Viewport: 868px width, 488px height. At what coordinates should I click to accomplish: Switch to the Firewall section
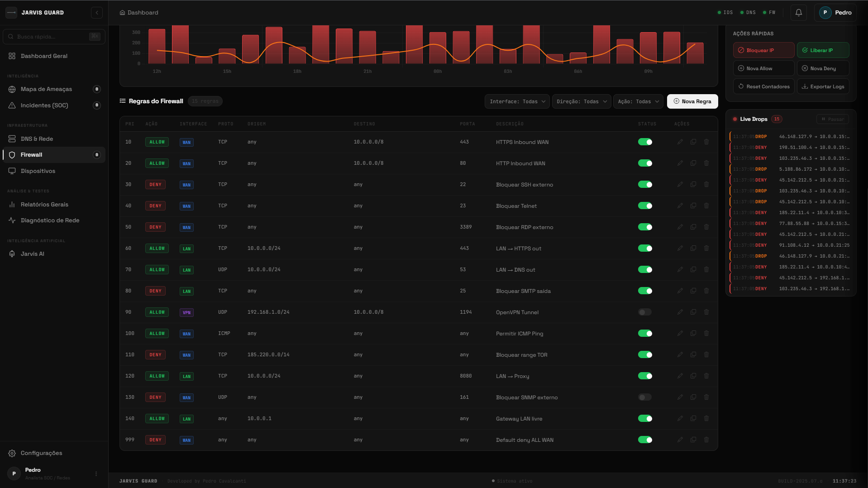click(x=31, y=154)
